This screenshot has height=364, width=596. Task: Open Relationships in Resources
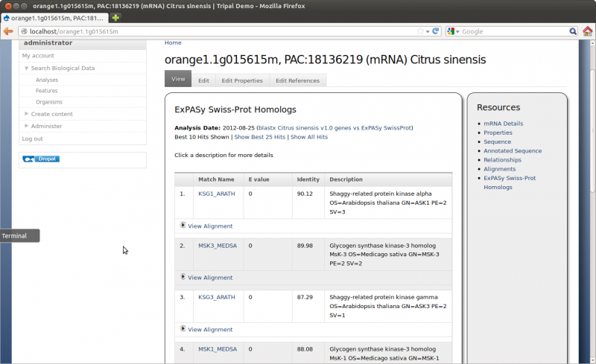click(502, 160)
